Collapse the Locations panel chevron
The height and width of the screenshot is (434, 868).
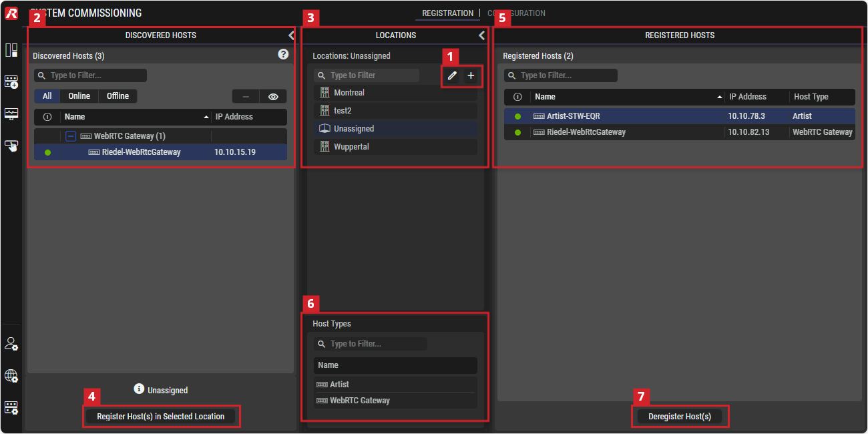pyautogui.click(x=482, y=35)
